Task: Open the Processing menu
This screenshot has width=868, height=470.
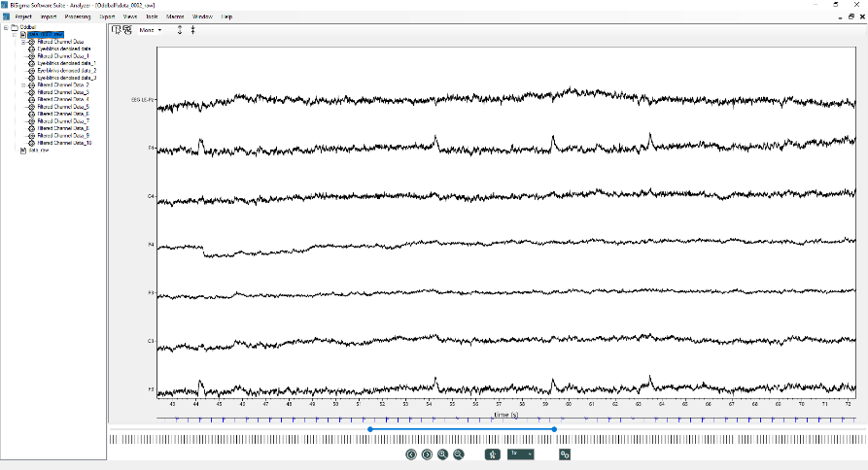Action: (78, 17)
